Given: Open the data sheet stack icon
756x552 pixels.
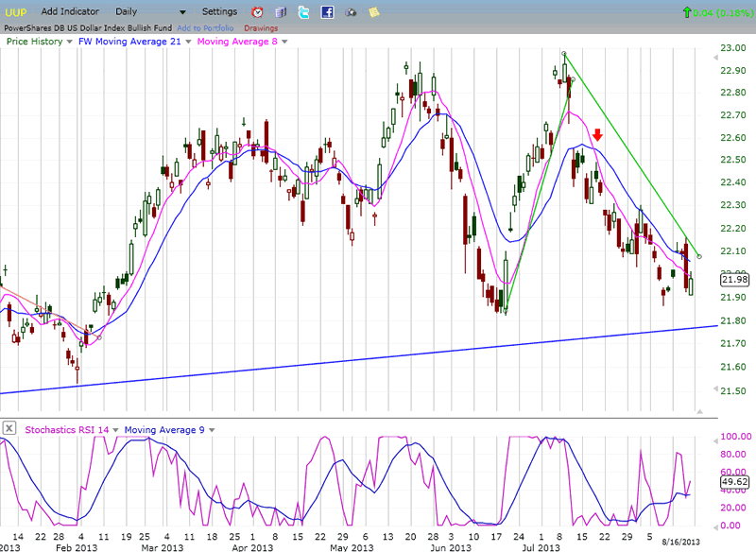Looking at the screenshot, I should pyautogui.click(x=281, y=12).
